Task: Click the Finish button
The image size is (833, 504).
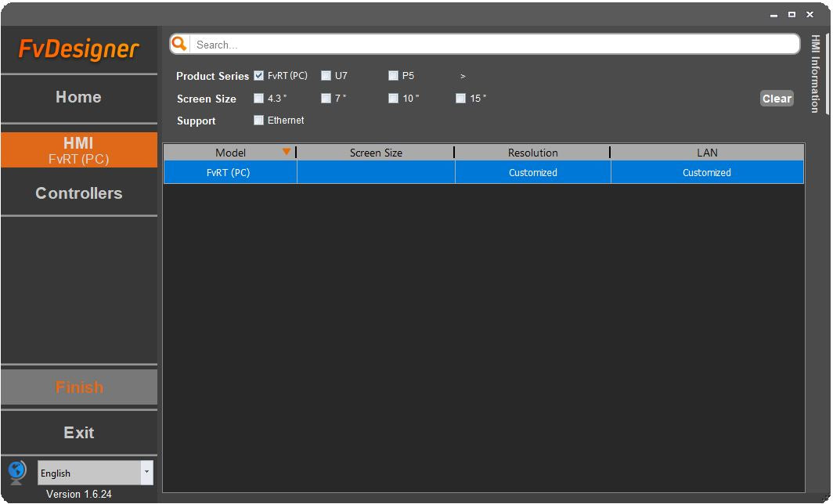Action: point(79,387)
